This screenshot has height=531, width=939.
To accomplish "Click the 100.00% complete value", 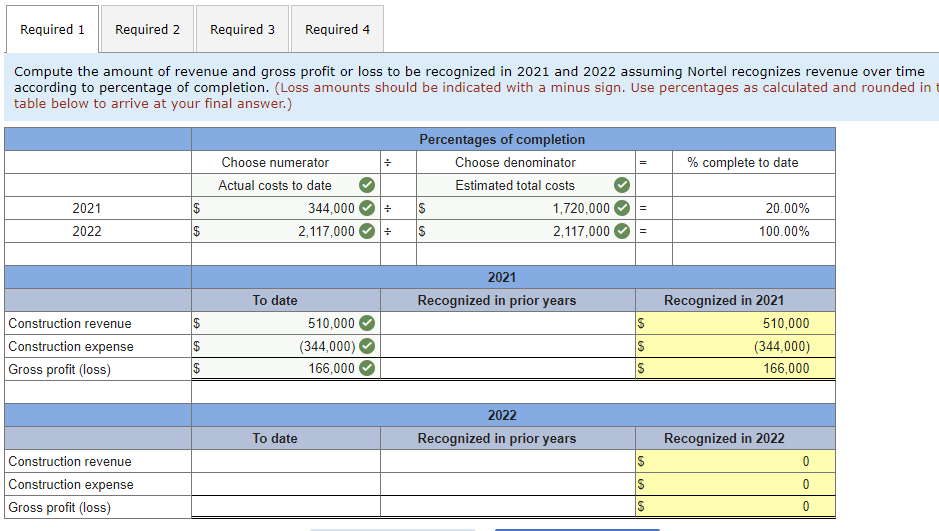I will coord(784,230).
